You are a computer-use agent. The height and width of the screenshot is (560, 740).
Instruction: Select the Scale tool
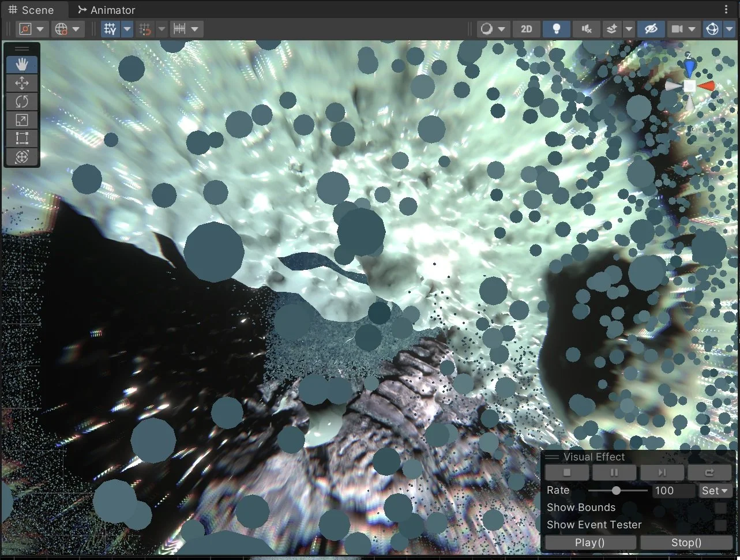(22, 120)
